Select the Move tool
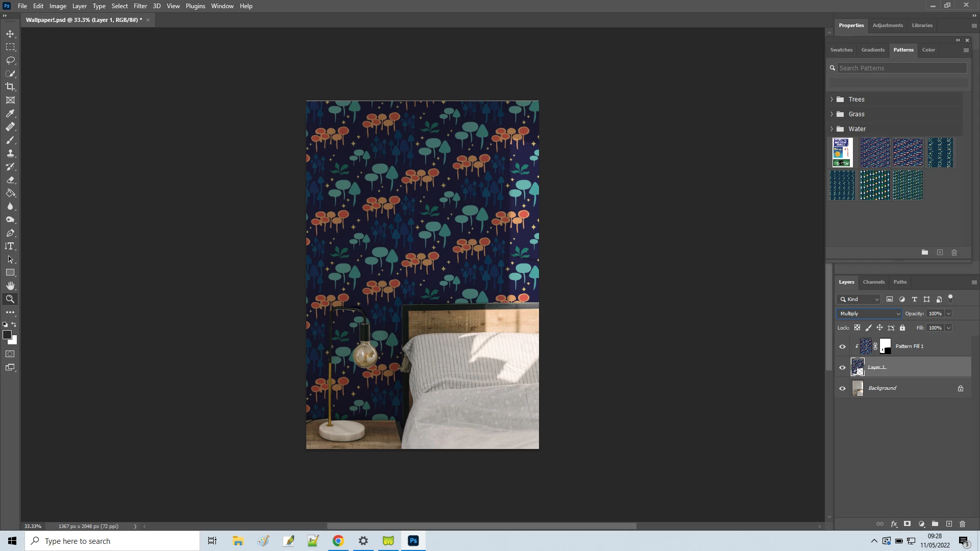Screen dimensions: 980x551 10,34
